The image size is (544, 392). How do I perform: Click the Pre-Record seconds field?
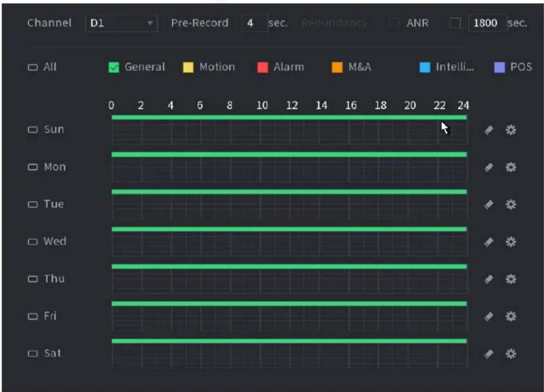pyautogui.click(x=255, y=23)
